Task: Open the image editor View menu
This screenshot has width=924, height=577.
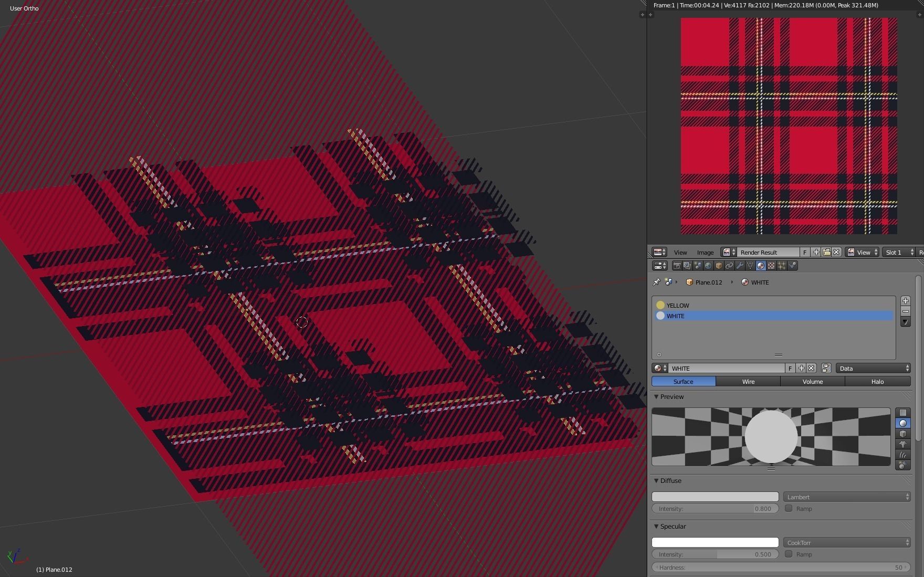Action: pyautogui.click(x=680, y=253)
